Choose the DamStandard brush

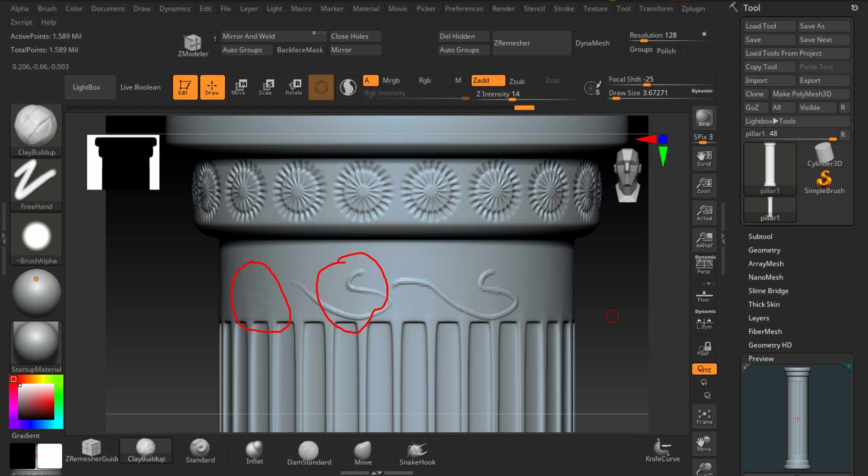pyautogui.click(x=309, y=453)
